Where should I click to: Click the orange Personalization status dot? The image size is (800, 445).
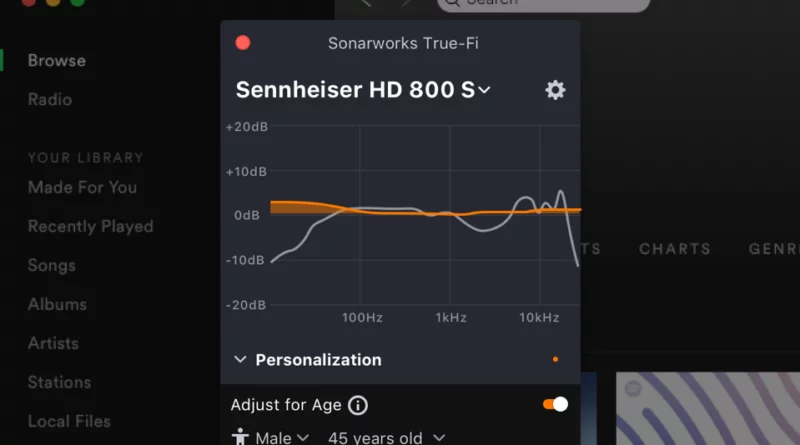[x=555, y=359]
